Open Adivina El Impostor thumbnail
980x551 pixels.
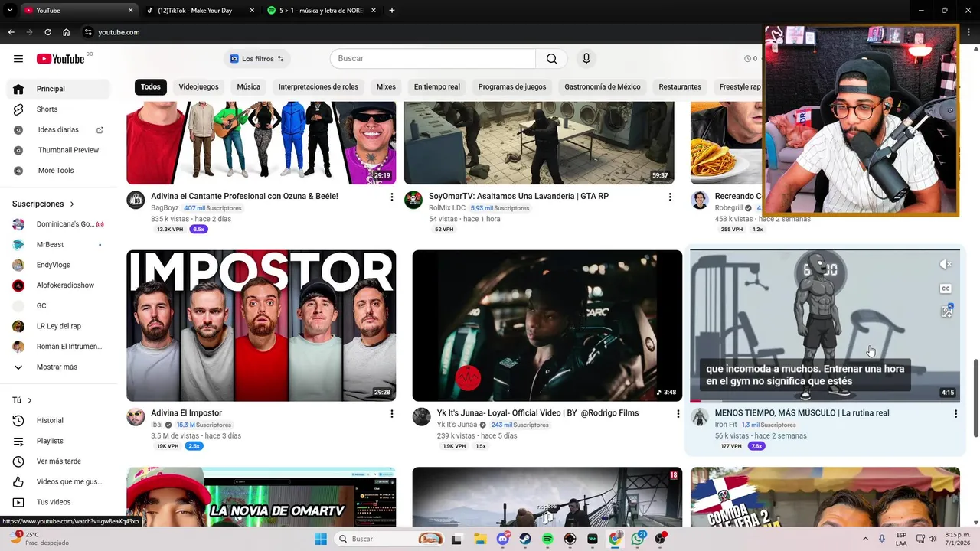pos(261,325)
